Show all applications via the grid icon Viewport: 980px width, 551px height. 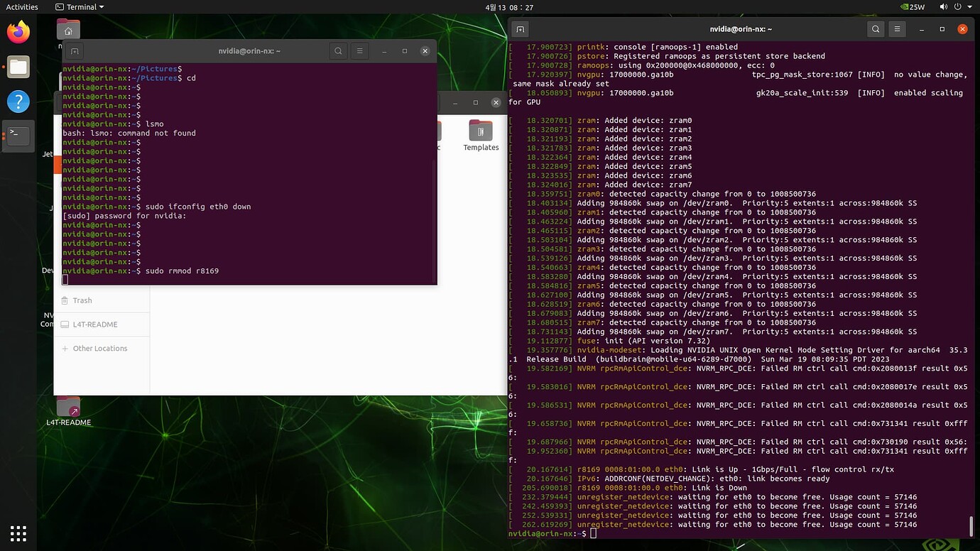[x=18, y=533]
